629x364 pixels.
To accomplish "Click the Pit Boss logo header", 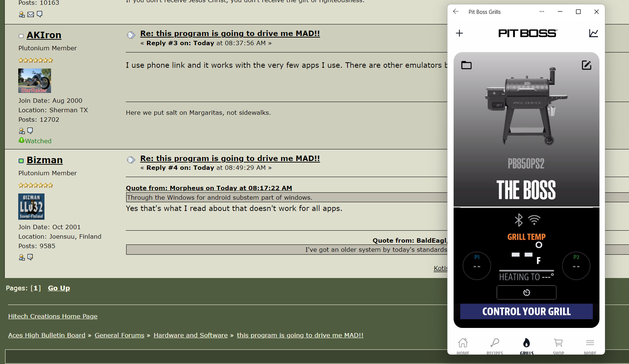I will 528,33.
